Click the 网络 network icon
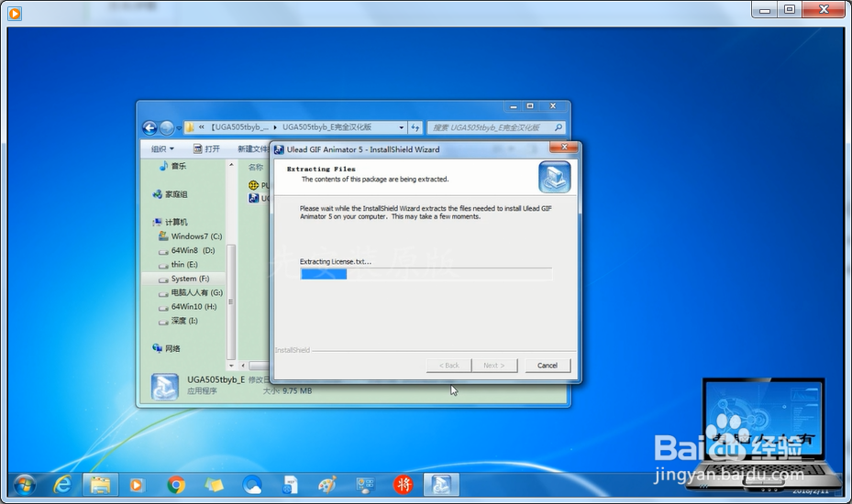 pyautogui.click(x=158, y=348)
